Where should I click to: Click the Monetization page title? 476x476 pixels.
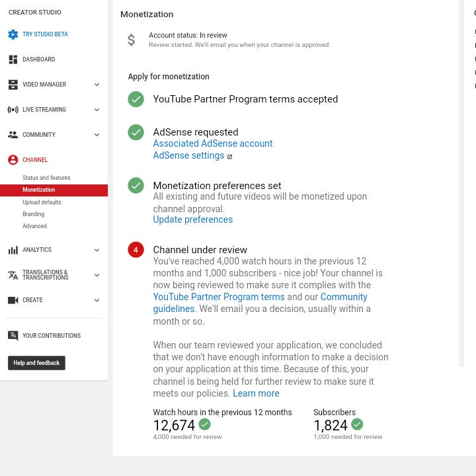point(147,15)
